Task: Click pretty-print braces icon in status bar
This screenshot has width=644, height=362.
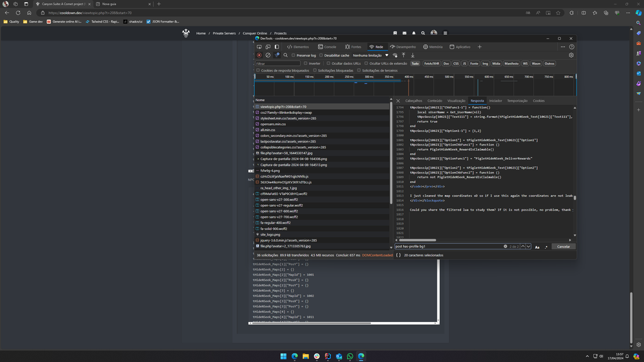Action: [x=399, y=255]
